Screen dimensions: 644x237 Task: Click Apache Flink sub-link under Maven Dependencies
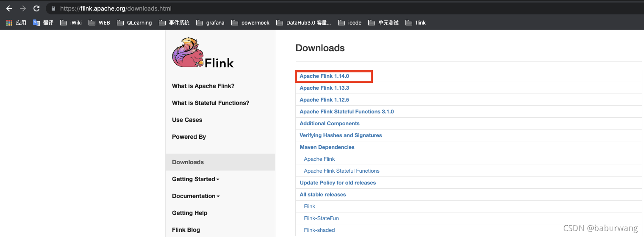pyautogui.click(x=319, y=159)
